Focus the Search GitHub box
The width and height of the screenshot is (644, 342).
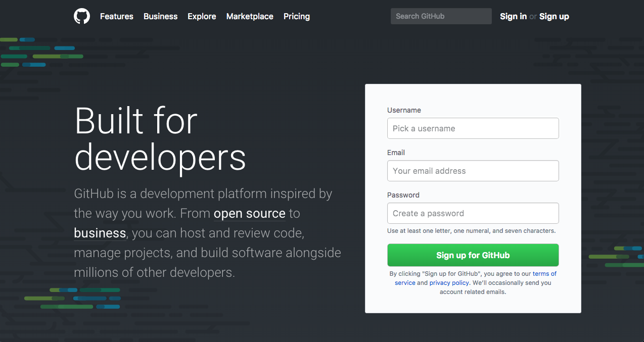(441, 16)
